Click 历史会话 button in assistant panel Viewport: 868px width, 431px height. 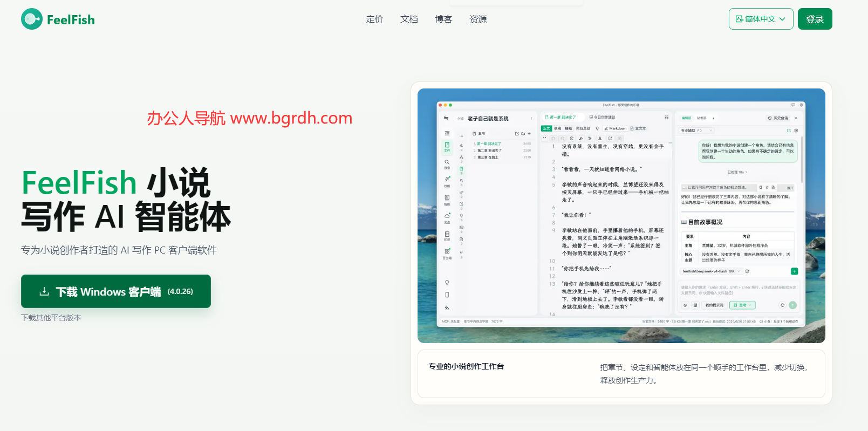click(x=778, y=118)
